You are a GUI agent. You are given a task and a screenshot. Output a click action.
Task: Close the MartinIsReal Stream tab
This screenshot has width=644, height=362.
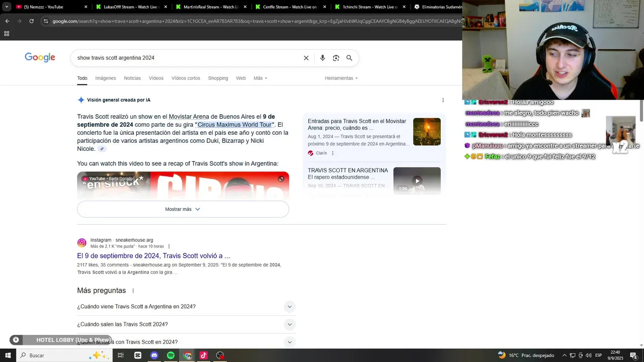pyautogui.click(x=245, y=7)
